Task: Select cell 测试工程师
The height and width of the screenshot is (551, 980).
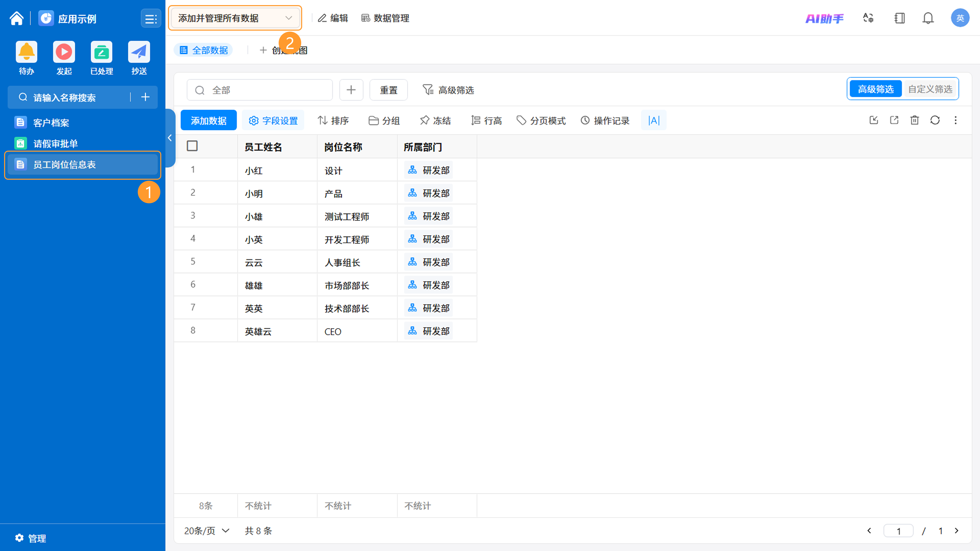Action: 357,216
